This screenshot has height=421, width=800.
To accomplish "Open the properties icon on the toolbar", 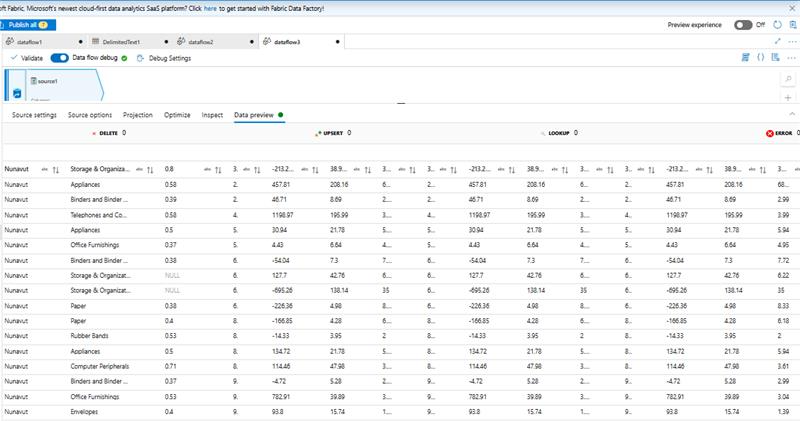I will pyautogui.click(x=776, y=58).
